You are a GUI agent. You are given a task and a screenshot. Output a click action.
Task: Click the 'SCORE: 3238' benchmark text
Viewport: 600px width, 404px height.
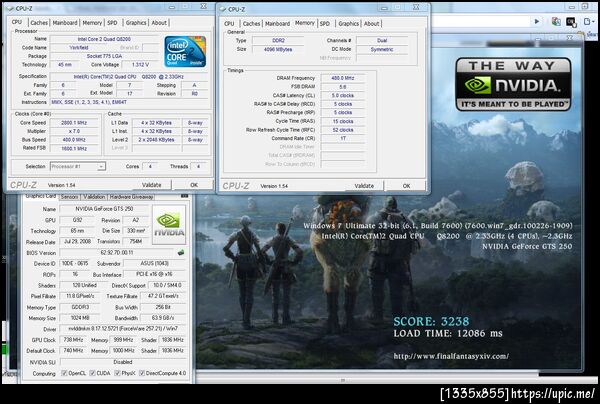(431, 321)
